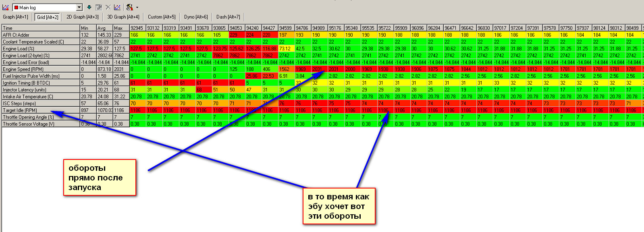Click the gray X delete log icon

[x=108, y=7]
